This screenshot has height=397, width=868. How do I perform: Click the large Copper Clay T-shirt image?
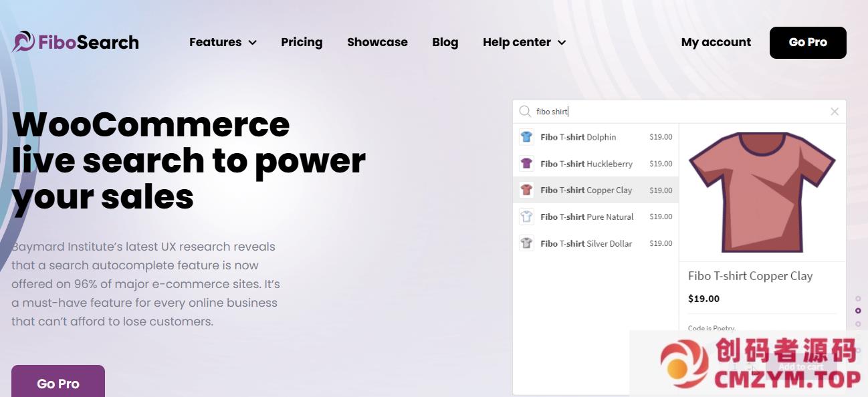(x=762, y=192)
